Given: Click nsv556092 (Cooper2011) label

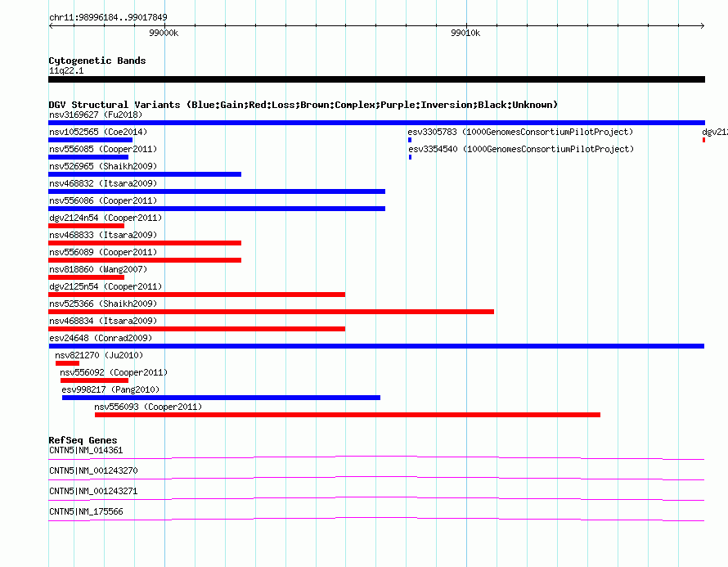Looking at the screenshot, I should coord(114,372).
